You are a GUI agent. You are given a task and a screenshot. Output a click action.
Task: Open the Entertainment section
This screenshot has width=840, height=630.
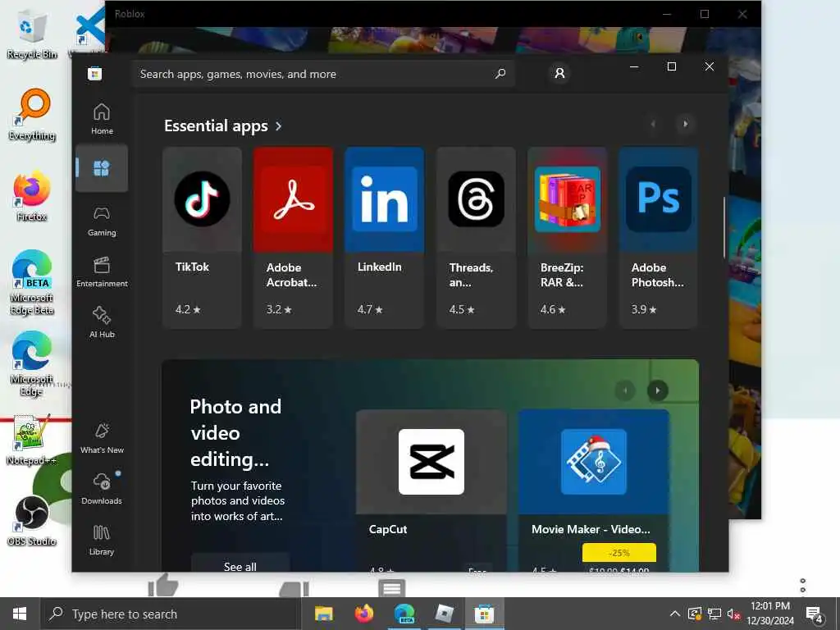[x=102, y=272]
